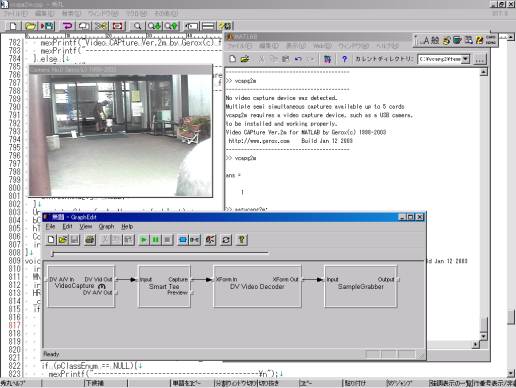Viewport: 516px width, 388px height.
Task: Select the SampleGrabber filter box
Action: click(x=361, y=286)
